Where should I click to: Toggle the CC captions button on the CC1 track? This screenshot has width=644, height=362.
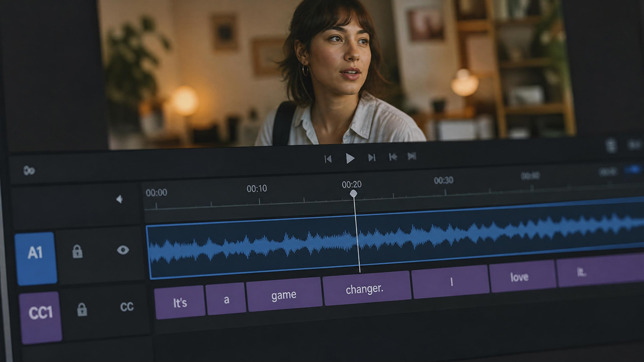[x=127, y=307]
